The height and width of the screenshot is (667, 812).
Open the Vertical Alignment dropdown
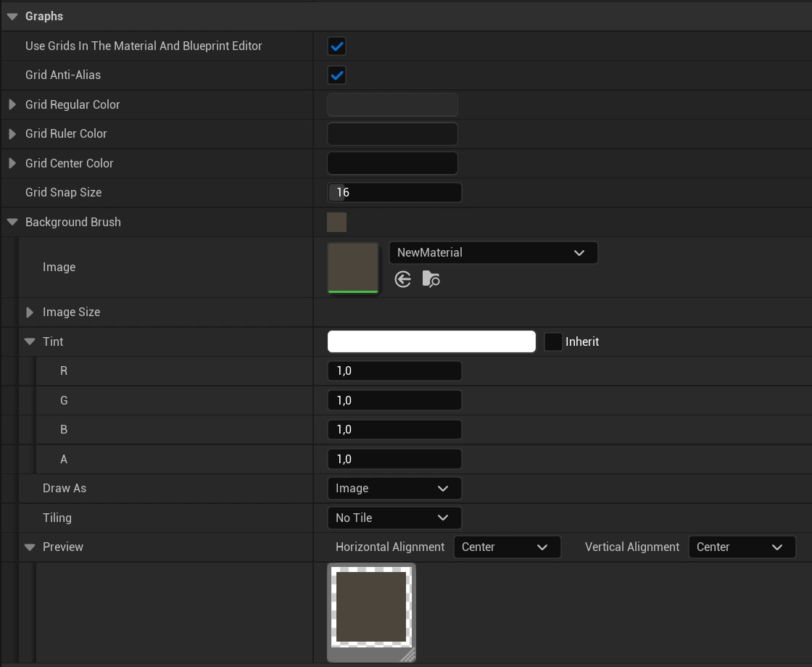point(742,547)
